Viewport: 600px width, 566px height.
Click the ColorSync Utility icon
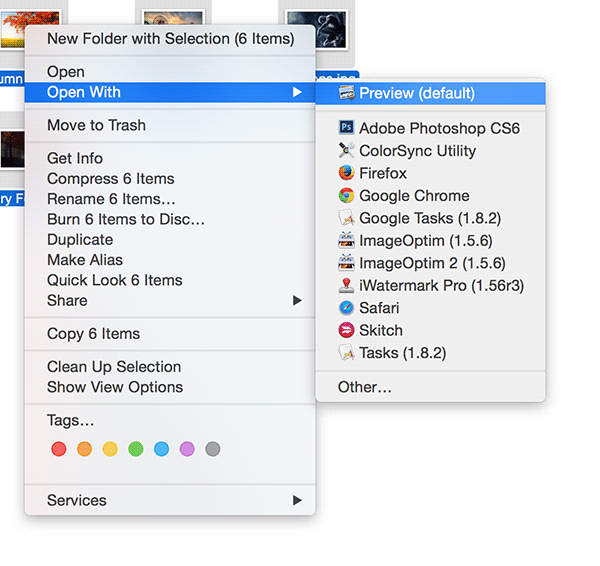click(x=347, y=150)
